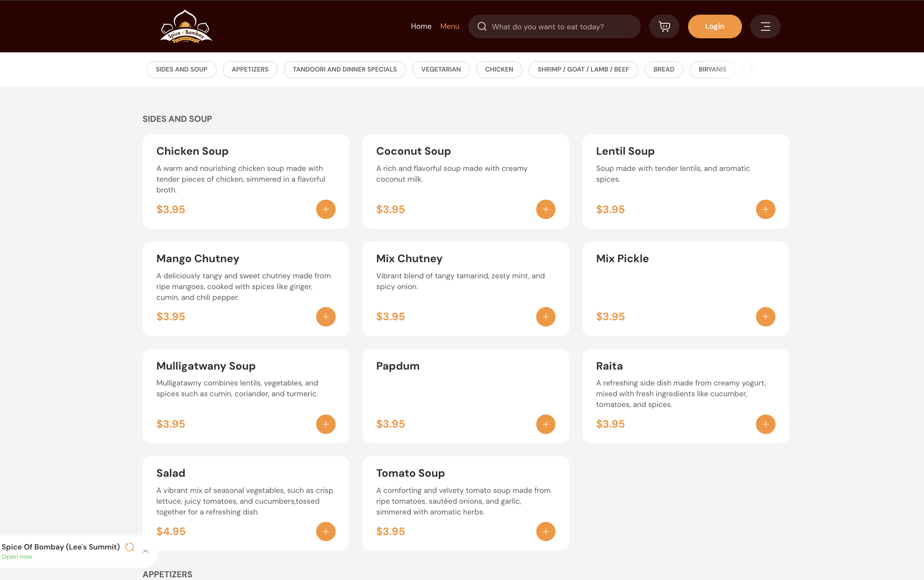Add Chicken Soup to cart
This screenshot has height=580, width=924.
(x=325, y=209)
